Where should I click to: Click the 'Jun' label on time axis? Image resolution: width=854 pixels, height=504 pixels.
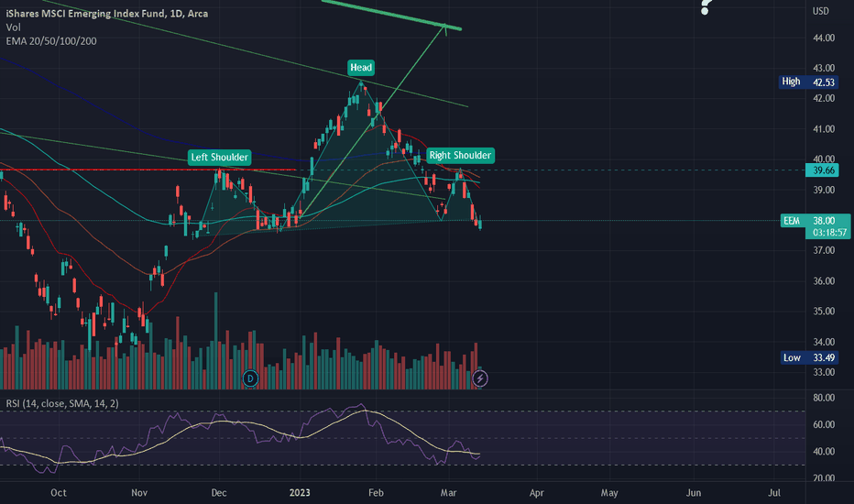tap(694, 493)
